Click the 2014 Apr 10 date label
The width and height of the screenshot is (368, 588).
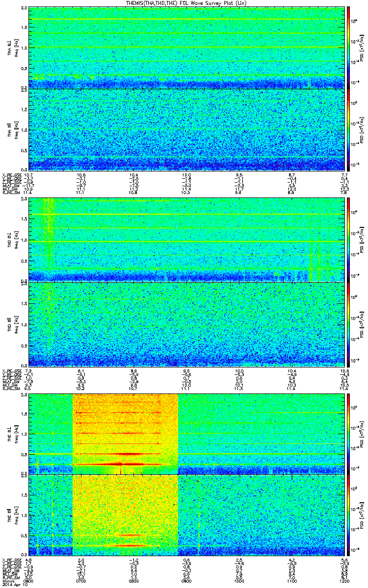pyautogui.click(x=13, y=585)
